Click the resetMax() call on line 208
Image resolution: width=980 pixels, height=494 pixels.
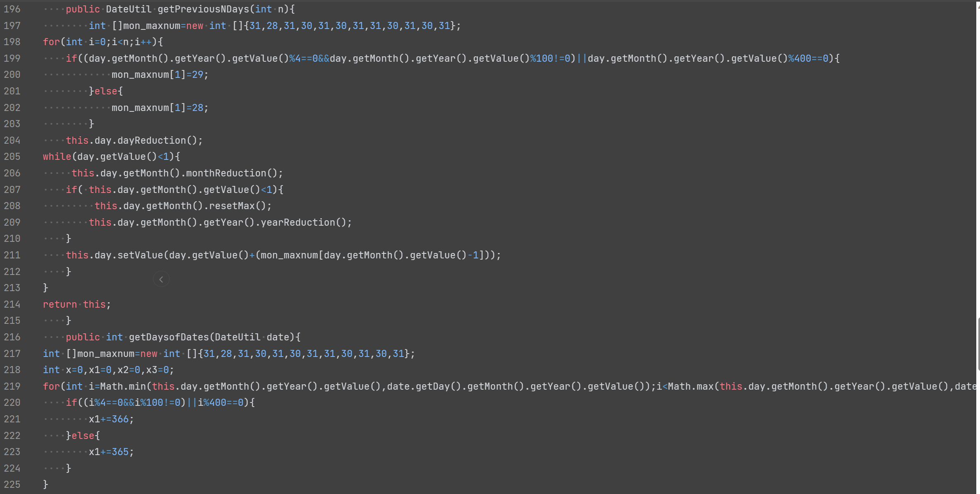pyautogui.click(x=232, y=206)
